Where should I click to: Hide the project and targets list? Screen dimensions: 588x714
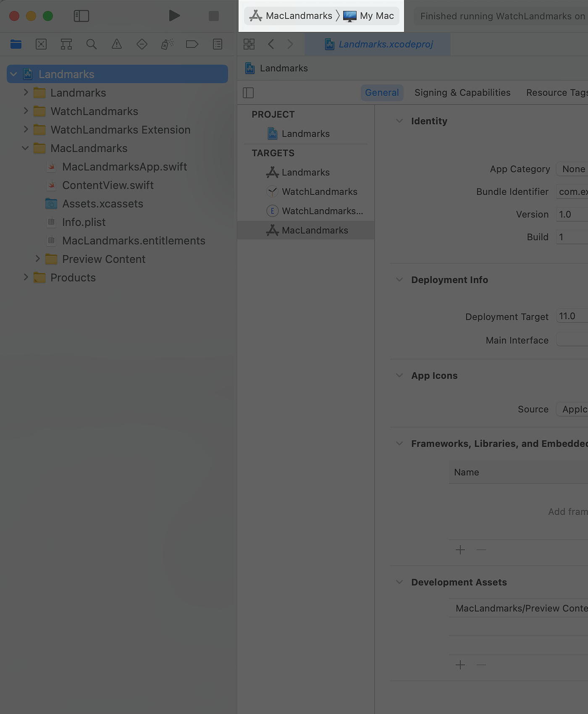point(248,93)
